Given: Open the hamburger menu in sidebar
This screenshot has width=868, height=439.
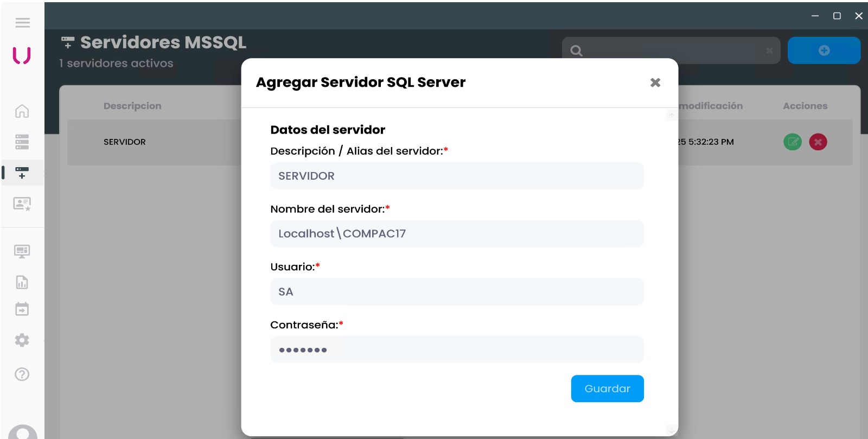Looking at the screenshot, I should tap(22, 23).
